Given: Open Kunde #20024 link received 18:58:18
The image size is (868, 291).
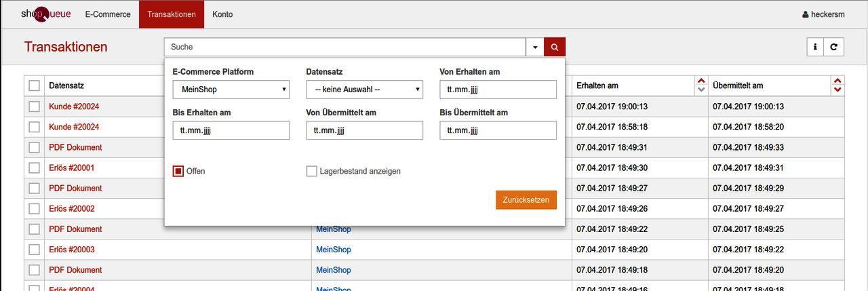Looking at the screenshot, I should pos(74,127).
